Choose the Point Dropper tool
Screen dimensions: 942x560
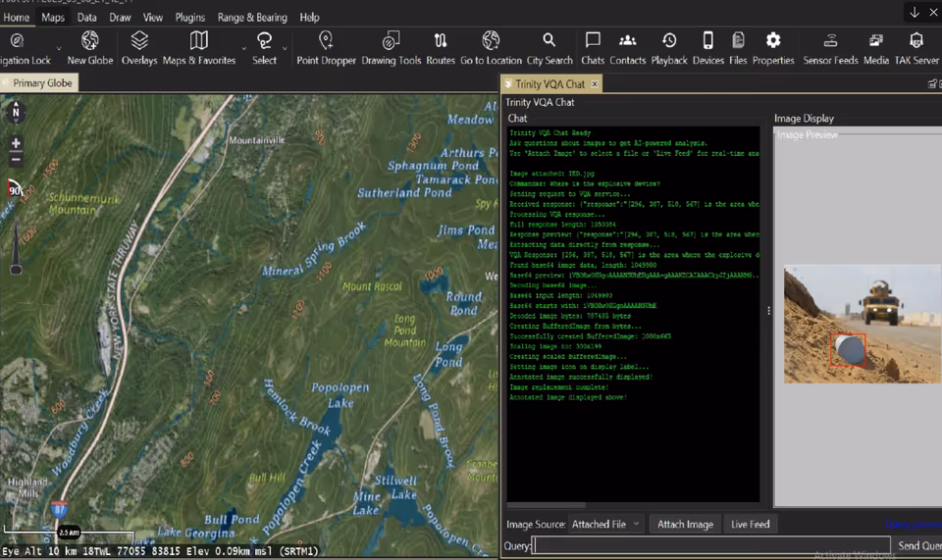click(326, 48)
